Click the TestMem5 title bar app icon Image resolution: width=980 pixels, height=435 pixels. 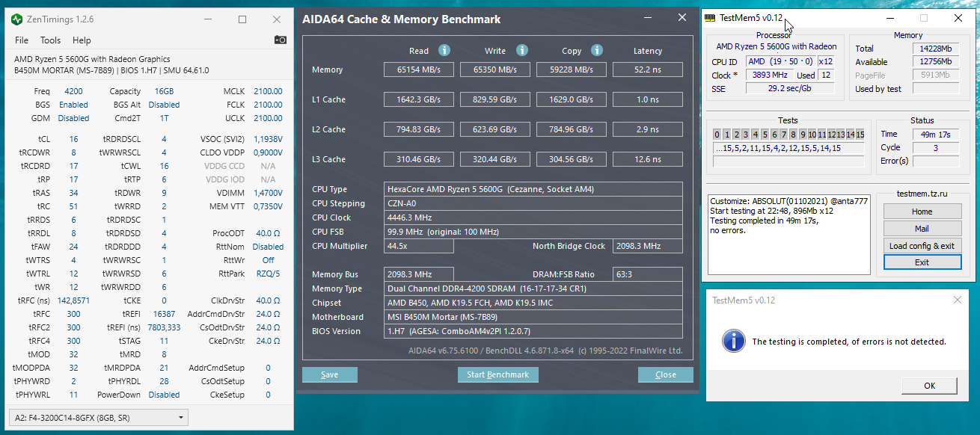pyautogui.click(x=710, y=18)
